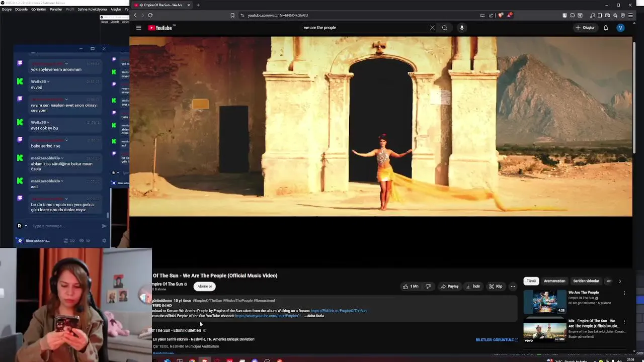Viewport: 644px width, 362px height.
Task: Open YouTube notifications bell
Action: 606,28
